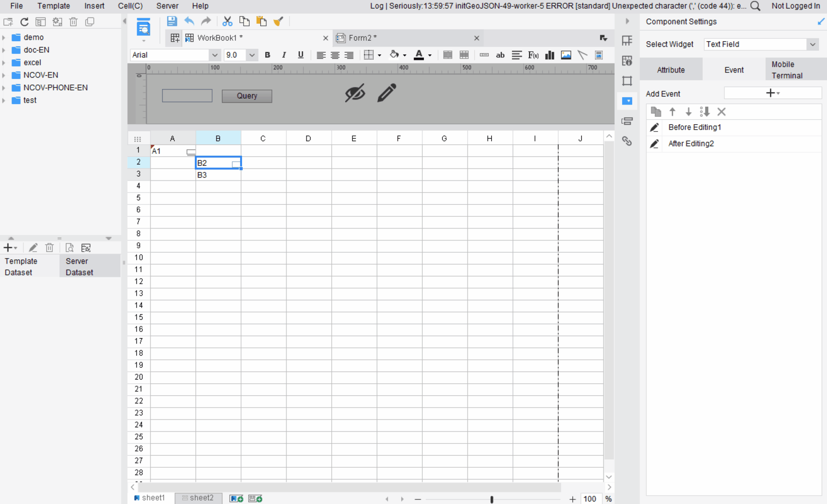Click the Redo arrow
Viewport: 827px width, 504px height.
[206, 21]
